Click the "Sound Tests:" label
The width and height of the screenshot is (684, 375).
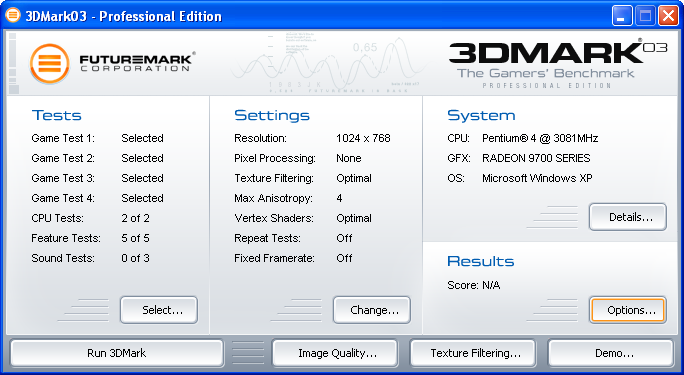coord(63,258)
